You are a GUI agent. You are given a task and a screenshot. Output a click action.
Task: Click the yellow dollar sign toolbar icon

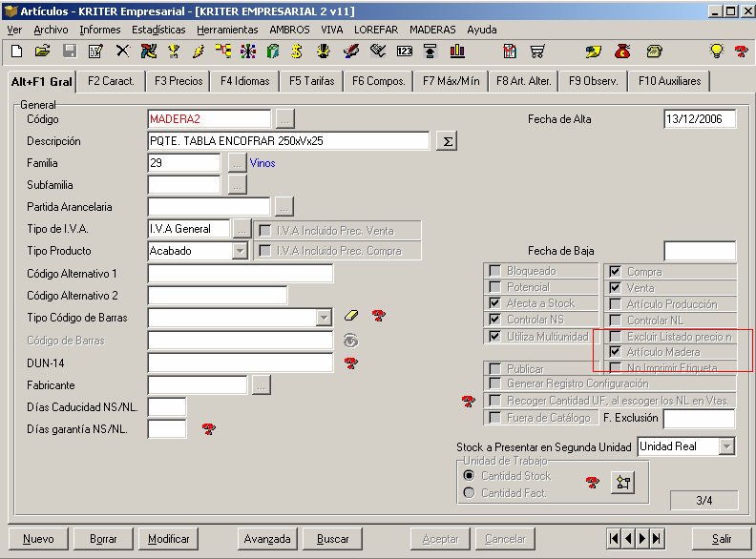tap(297, 52)
